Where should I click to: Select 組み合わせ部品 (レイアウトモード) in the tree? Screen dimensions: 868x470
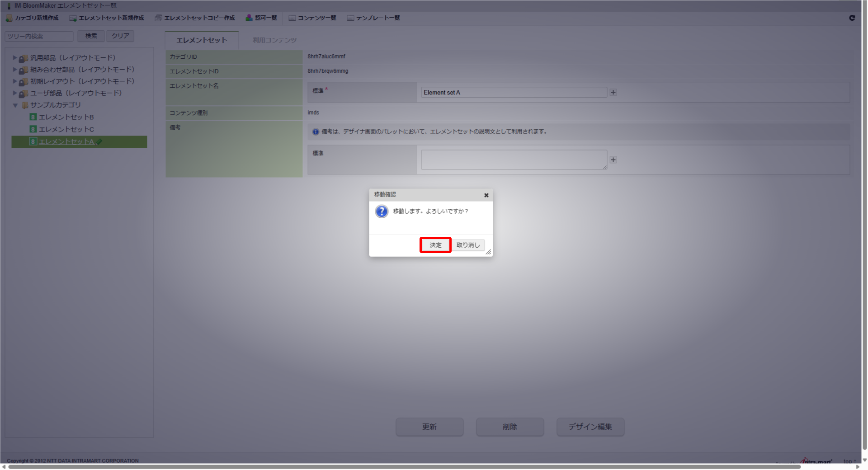tap(82, 70)
